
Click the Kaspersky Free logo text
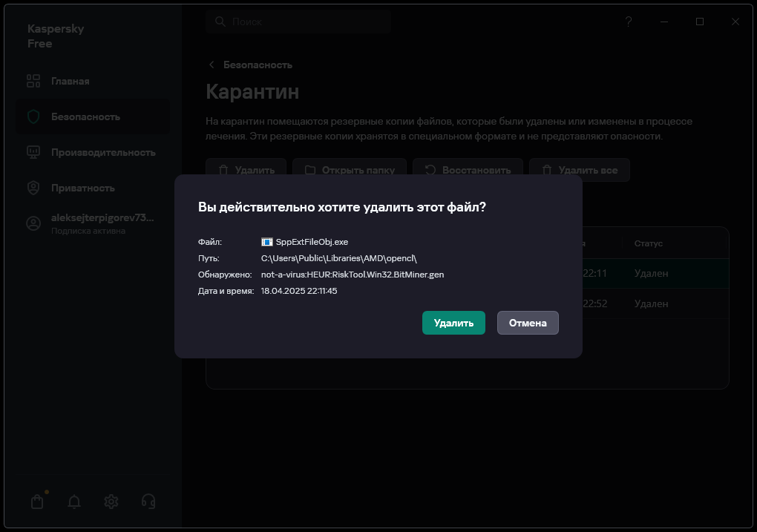coord(56,36)
